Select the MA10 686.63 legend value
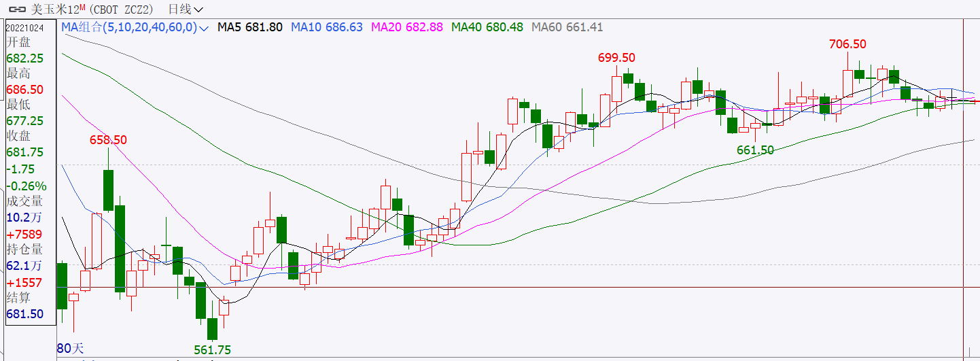The image size is (980, 361). click(x=327, y=28)
